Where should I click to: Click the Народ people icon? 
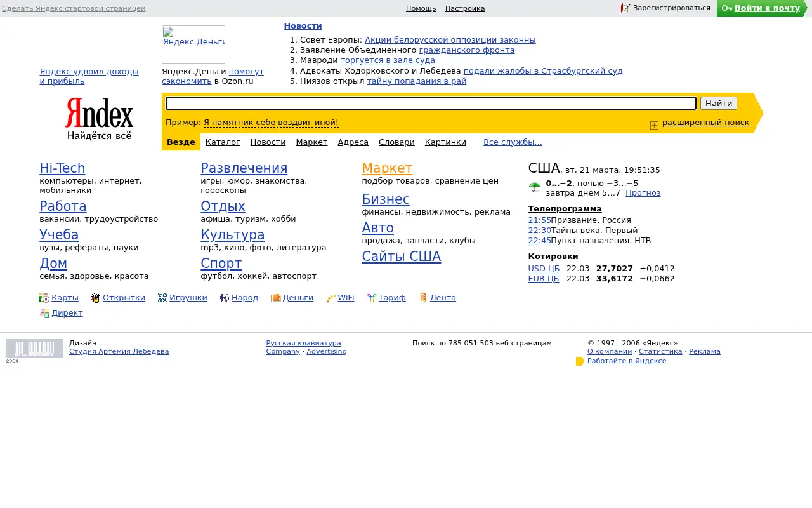pos(225,298)
